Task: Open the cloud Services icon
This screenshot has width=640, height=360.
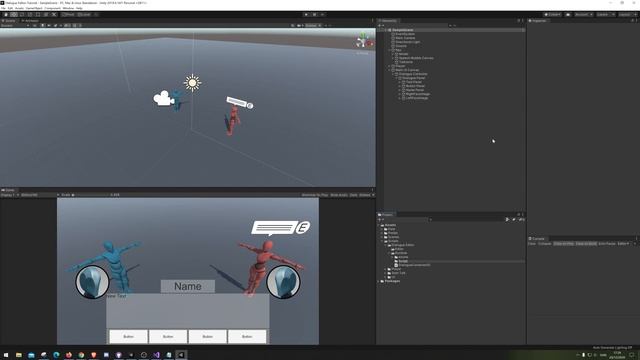Action: (x=568, y=14)
